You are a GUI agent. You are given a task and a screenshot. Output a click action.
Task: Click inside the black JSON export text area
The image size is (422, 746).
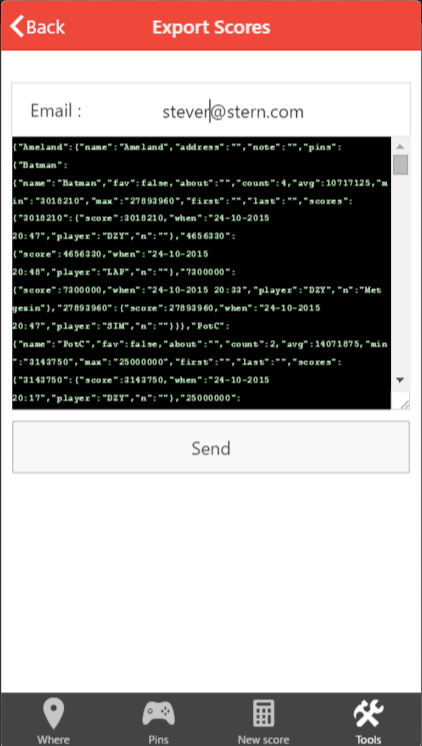coord(201,273)
